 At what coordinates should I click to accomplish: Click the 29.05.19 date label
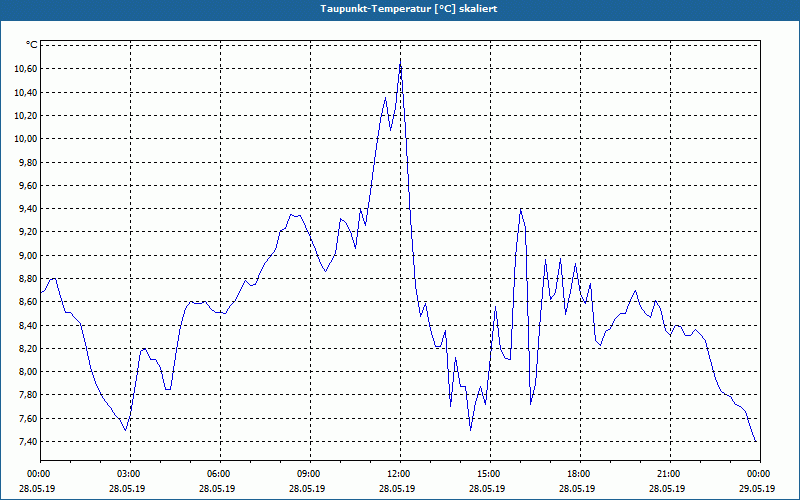[757, 488]
